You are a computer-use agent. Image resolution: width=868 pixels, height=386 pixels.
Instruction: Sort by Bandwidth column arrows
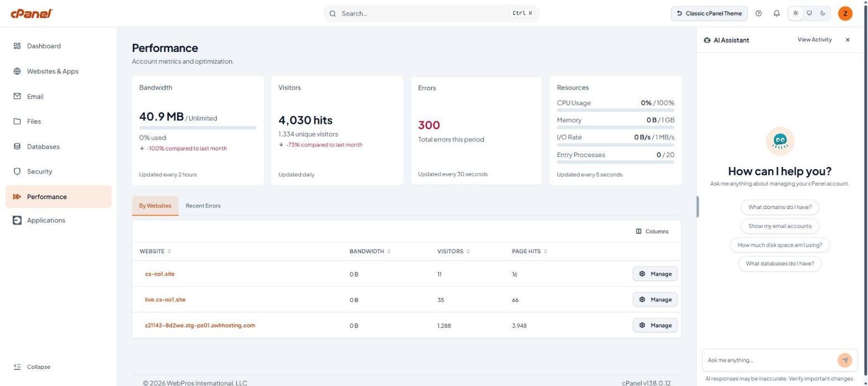[x=389, y=252]
